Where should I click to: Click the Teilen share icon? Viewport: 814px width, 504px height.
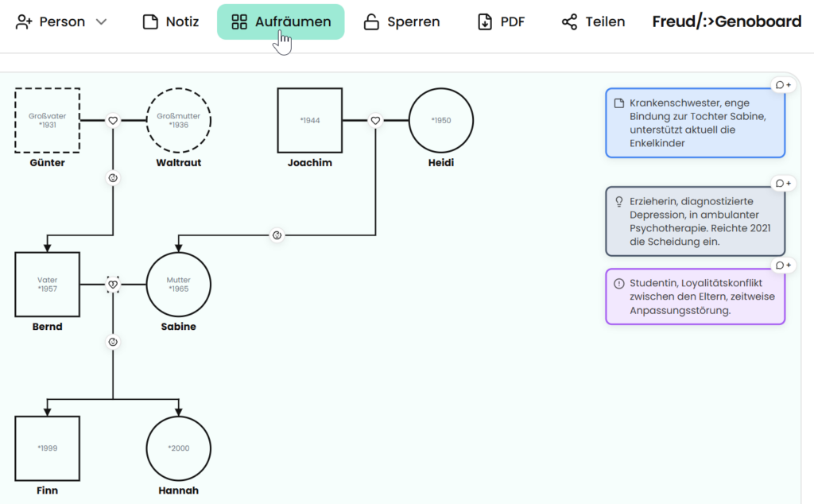569,21
